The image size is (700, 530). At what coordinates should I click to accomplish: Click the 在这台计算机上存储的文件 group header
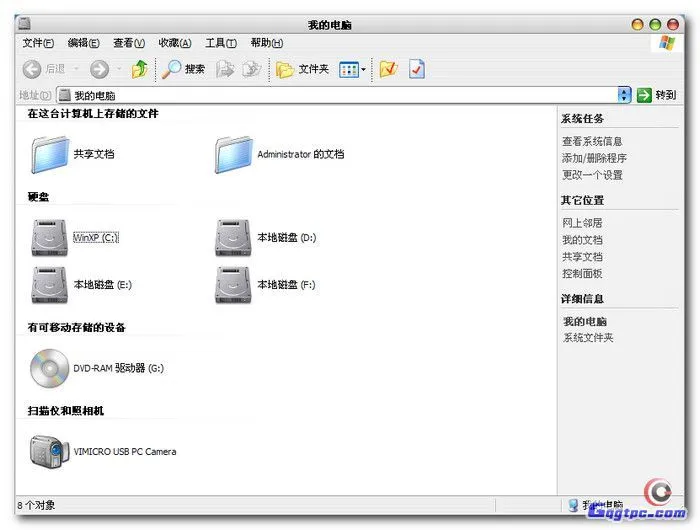coord(93,114)
